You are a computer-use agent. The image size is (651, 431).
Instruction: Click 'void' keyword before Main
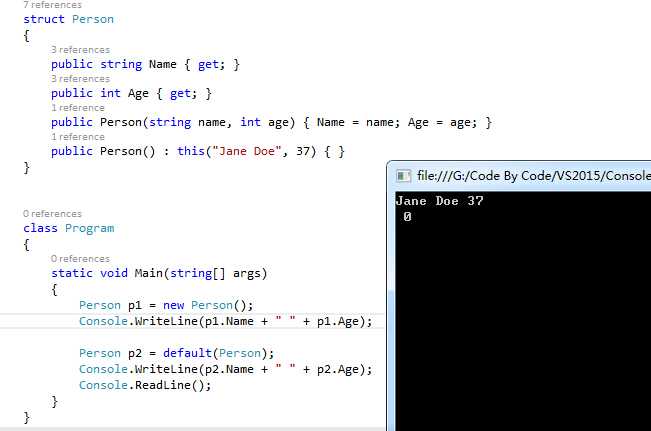click(x=114, y=273)
